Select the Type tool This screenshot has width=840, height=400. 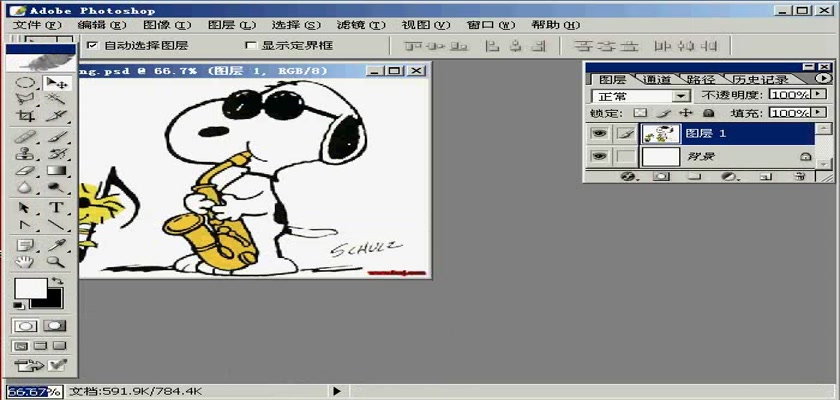tap(57, 208)
